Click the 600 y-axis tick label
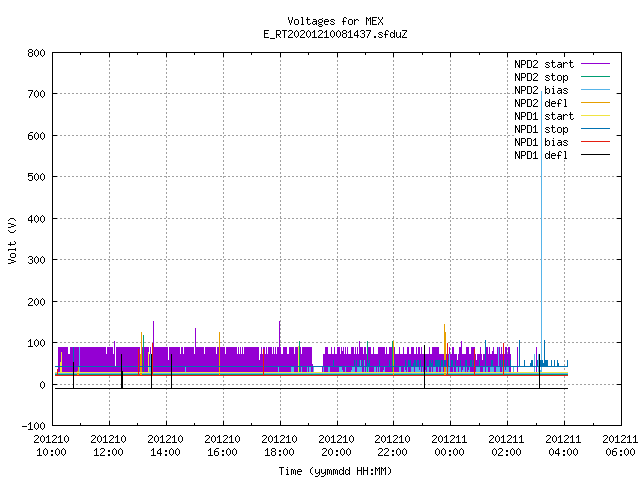Screen dimensions: 640x480 (36, 136)
